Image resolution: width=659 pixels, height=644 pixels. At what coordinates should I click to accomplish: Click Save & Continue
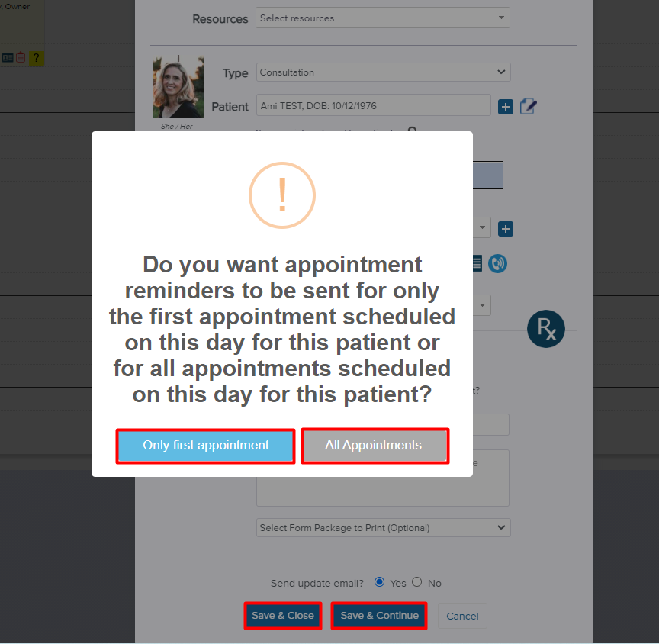(x=379, y=616)
